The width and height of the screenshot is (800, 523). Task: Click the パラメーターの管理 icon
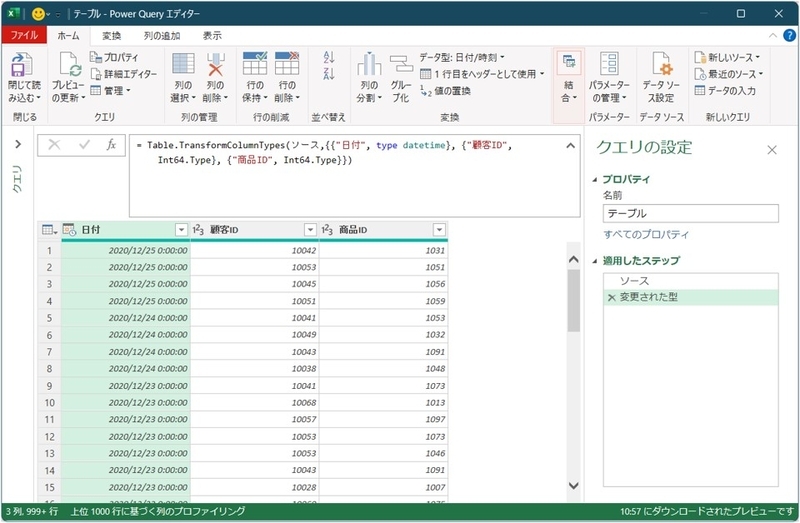609,63
